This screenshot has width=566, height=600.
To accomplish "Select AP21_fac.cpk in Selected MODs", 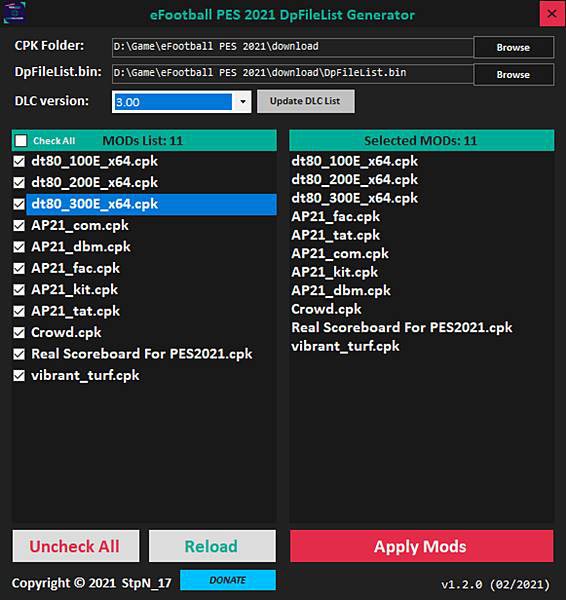I will click(336, 217).
